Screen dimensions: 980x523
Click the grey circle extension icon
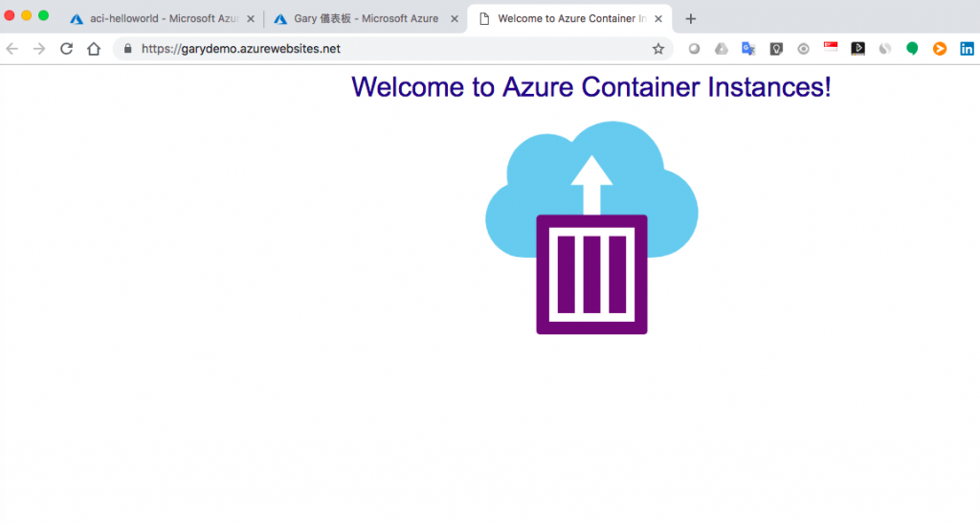(694, 49)
